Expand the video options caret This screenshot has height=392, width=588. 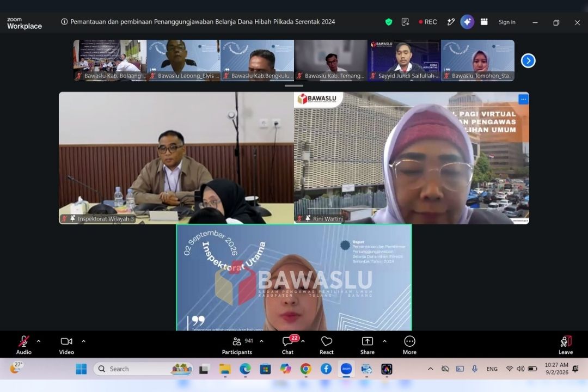tap(84, 341)
